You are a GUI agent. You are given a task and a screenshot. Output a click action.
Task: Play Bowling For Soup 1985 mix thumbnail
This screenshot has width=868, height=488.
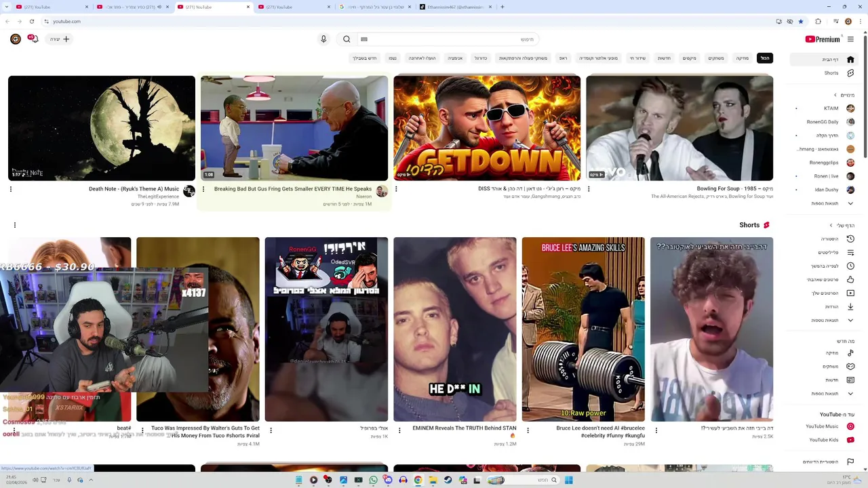pos(679,128)
